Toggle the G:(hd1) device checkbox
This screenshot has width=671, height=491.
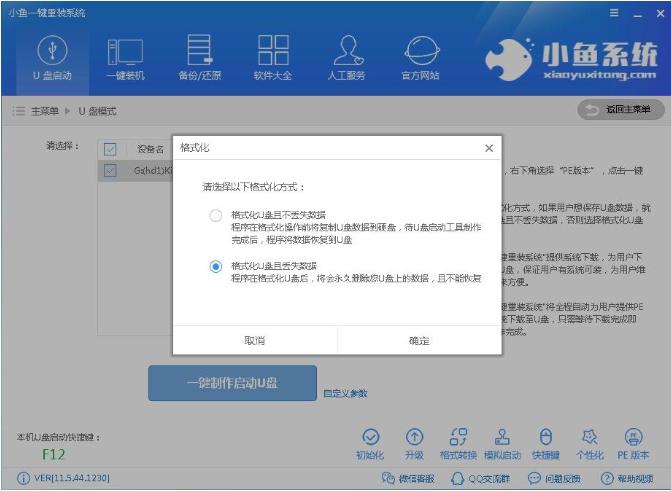(110, 171)
